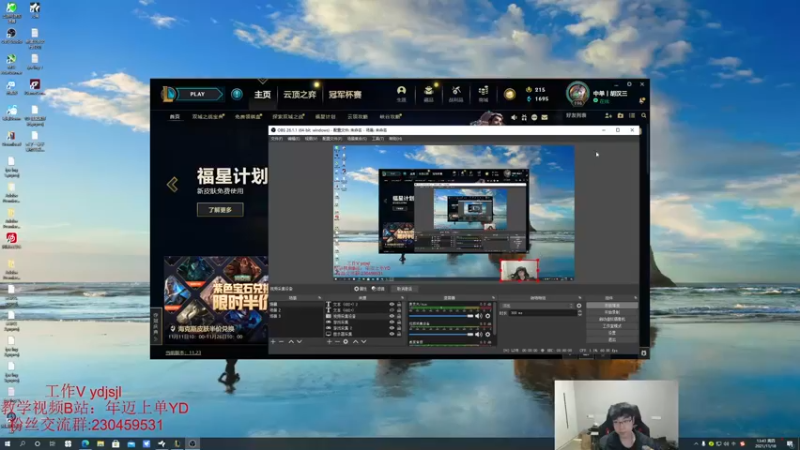Viewport: 800px width, 450px height.
Task: Click the gold coin icon beside the store
Action: (509, 94)
